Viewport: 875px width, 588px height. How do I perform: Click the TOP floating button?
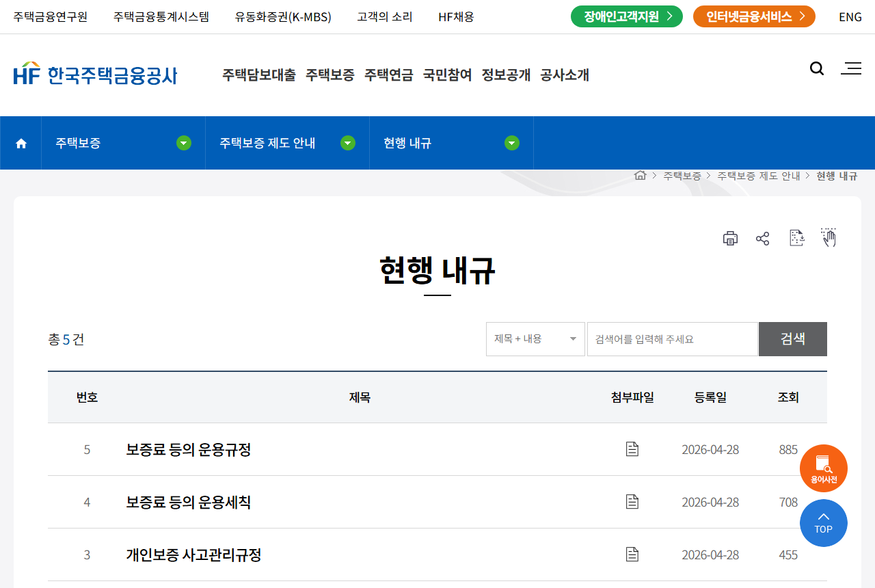click(x=824, y=523)
